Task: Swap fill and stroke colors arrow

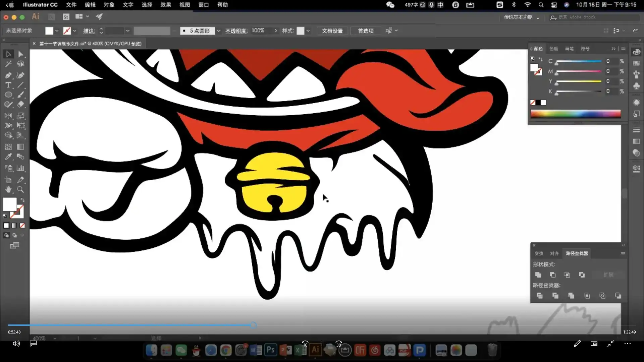Action: (22, 200)
